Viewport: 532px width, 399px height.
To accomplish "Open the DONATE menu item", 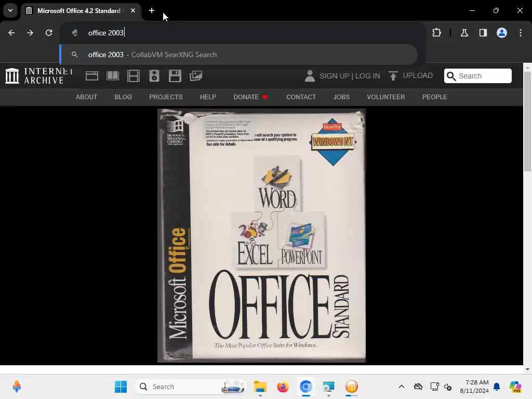I will pyautogui.click(x=251, y=97).
